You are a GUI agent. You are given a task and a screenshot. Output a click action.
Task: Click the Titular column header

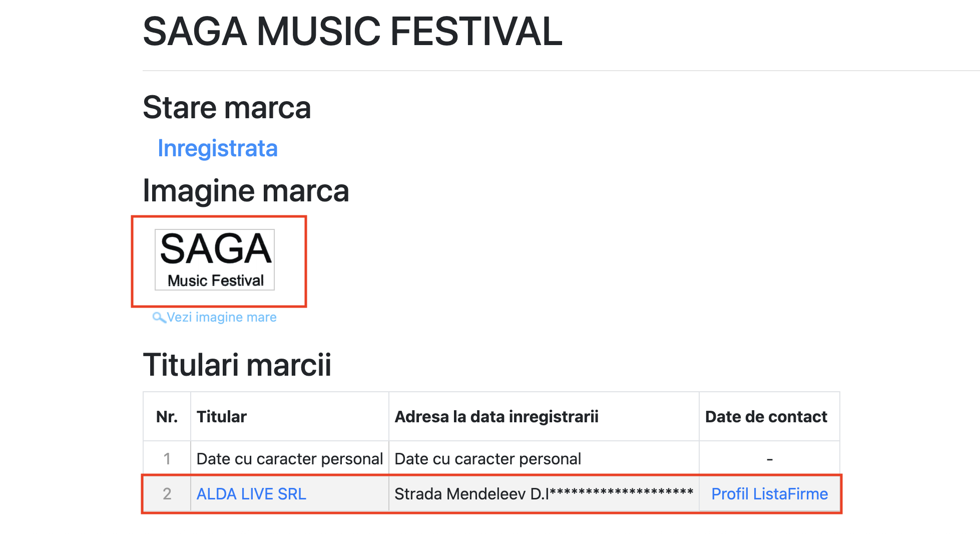pyautogui.click(x=222, y=417)
